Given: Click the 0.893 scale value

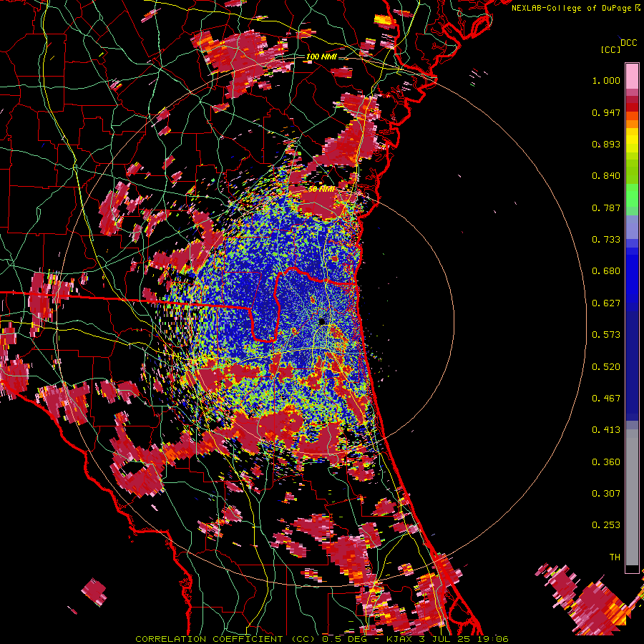Looking at the screenshot, I should click(606, 144).
